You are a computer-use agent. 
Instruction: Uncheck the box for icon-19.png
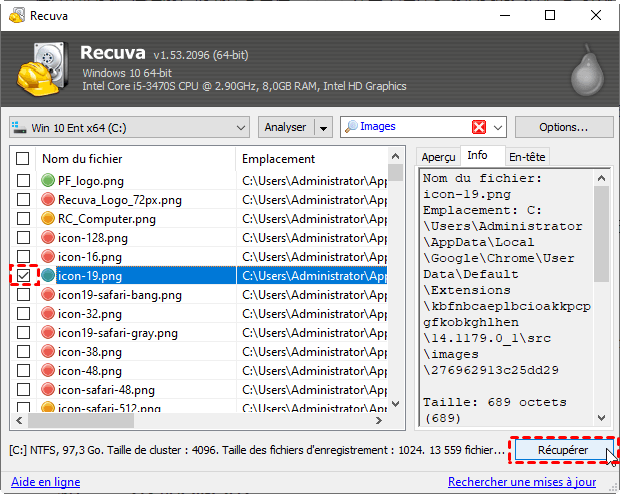[23, 276]
